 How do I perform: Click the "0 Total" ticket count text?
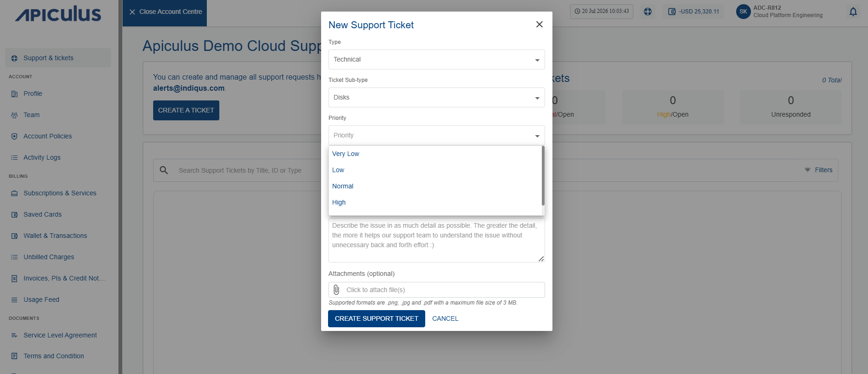pyautogui.click(x=832, y=80)
